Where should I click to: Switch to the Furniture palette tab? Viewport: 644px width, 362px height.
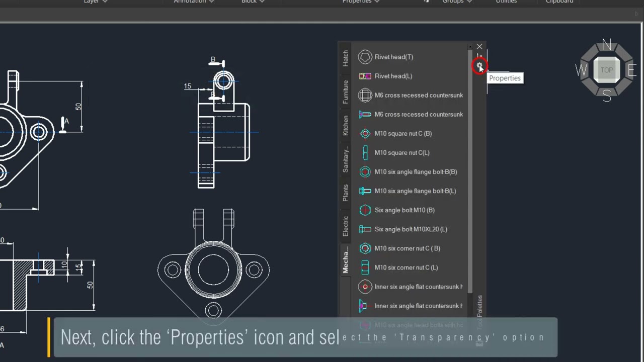345,92
